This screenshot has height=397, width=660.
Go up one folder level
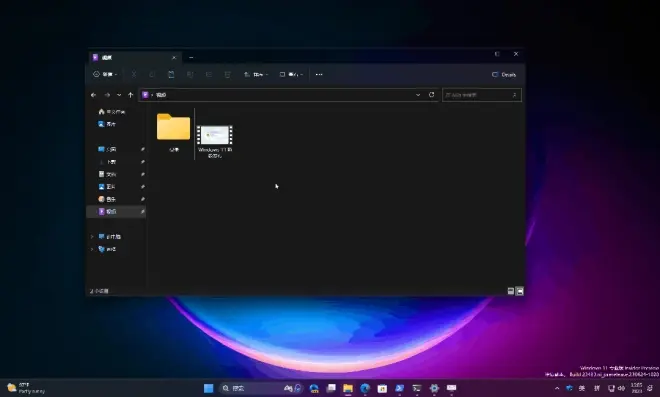130,95
